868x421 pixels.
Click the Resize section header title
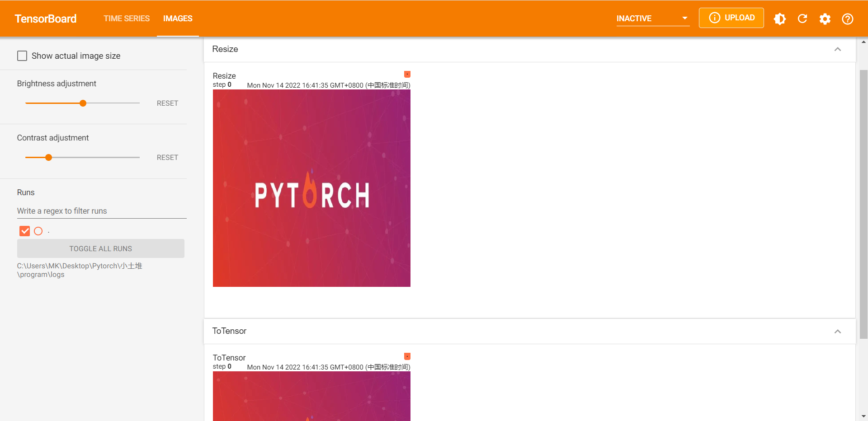(225, 49)
